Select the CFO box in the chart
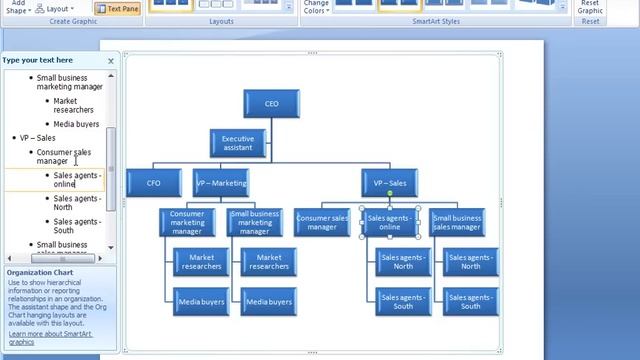Screen dimensions: 640x360 pyautogui.click(x=154, y=183)
